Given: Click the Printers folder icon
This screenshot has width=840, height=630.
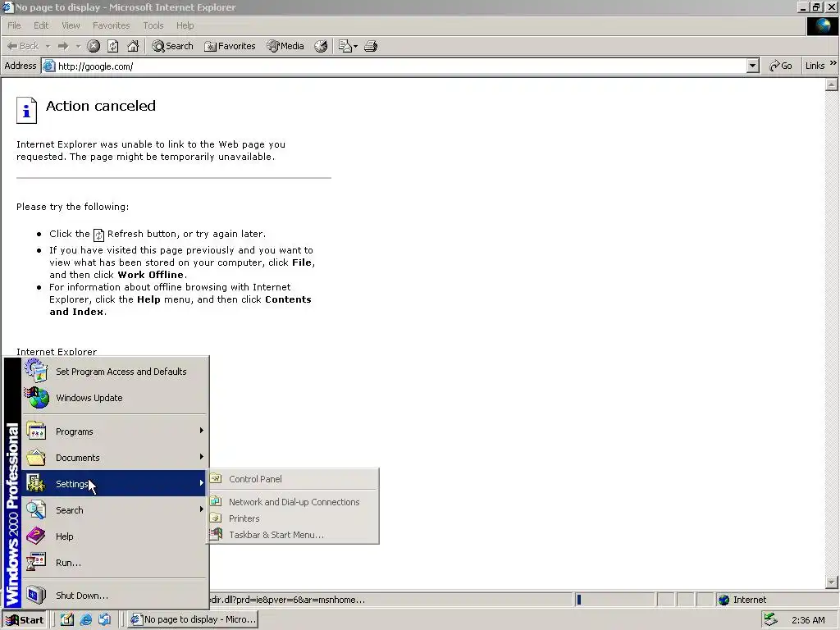Looking at the screenshot, I should coord(216,518).
